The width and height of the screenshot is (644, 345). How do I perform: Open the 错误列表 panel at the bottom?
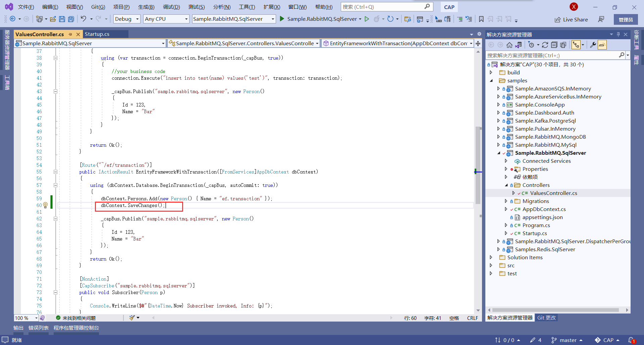(39, 328)
